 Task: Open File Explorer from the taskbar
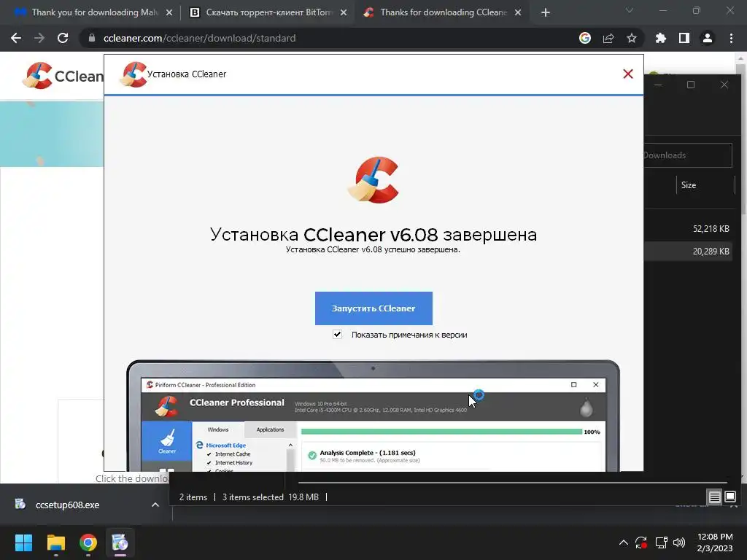pyautogui.click(x=55, y=542)
